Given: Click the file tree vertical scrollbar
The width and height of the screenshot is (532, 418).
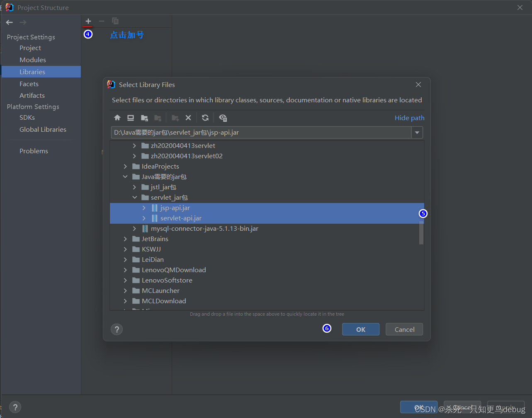Looking at the screenshot, I should tap(421, 232).
